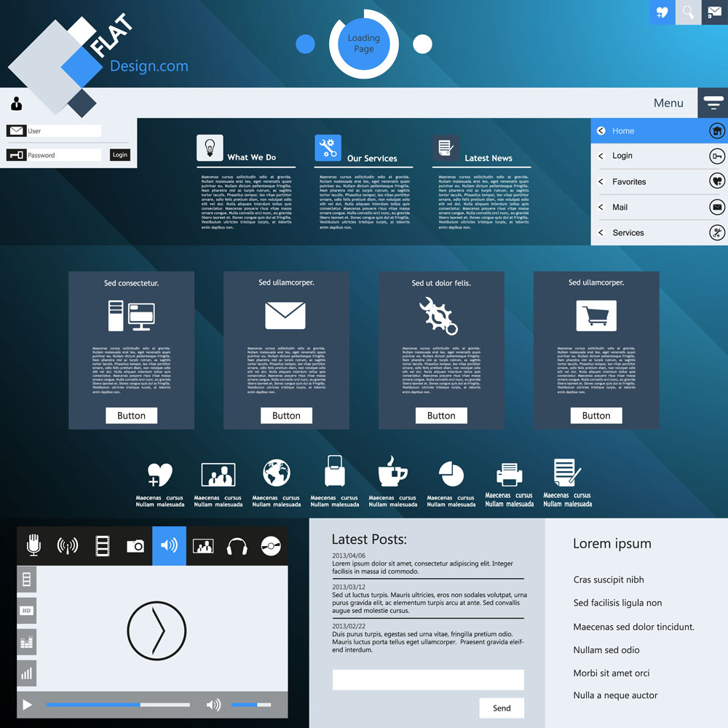Open the Mail menu item
728x728 pixels.
(x=620, y=207)
